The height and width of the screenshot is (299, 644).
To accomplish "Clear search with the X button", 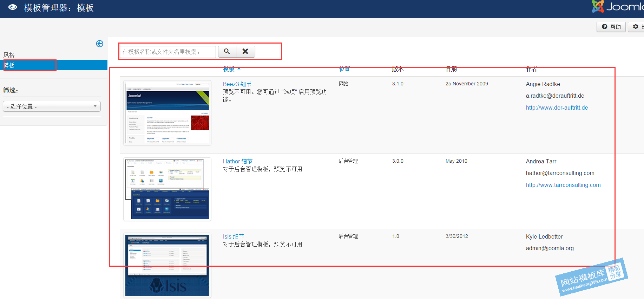I will point(246,52).
